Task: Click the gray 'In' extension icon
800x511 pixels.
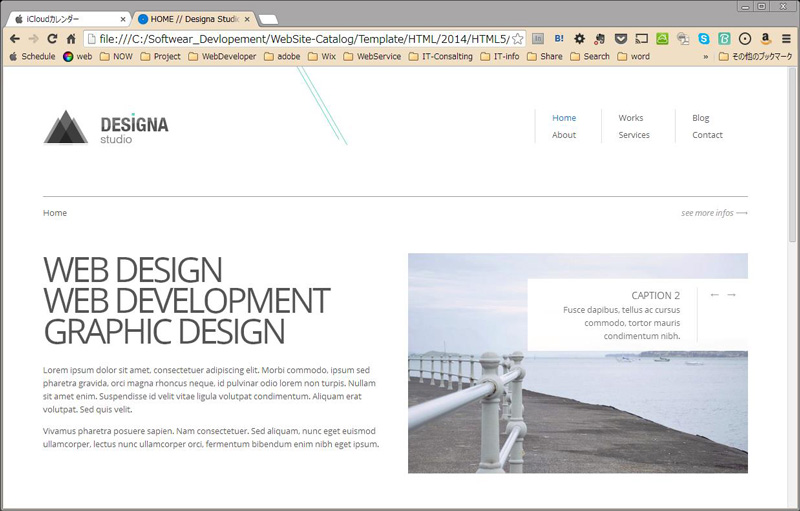Action: pos(538,38)
